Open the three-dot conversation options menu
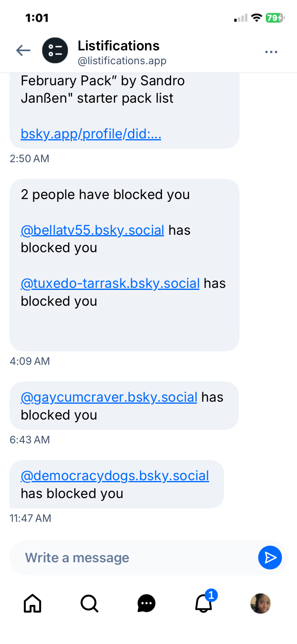Screen dimensions: 297x644 click(271, 52)
